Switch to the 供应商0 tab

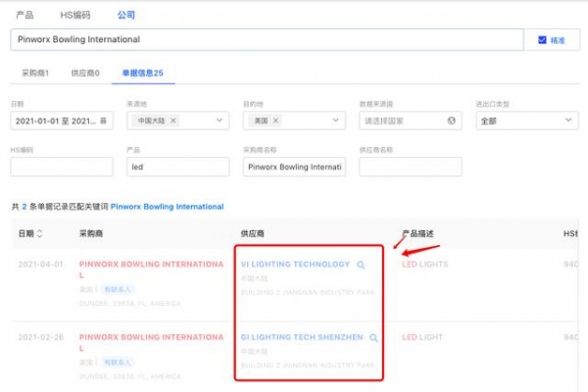[x=84, y=73]
